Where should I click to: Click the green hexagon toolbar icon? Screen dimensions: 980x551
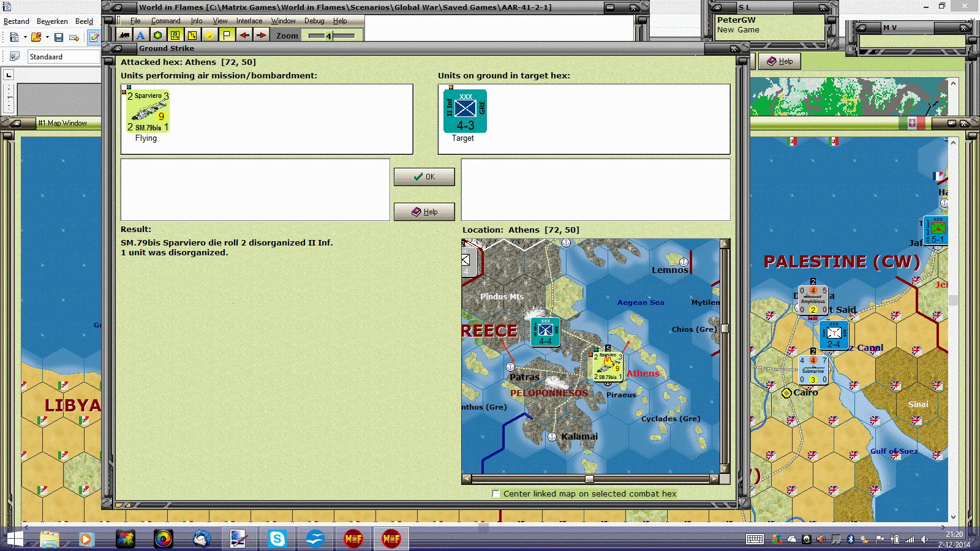tap(157, 36)
